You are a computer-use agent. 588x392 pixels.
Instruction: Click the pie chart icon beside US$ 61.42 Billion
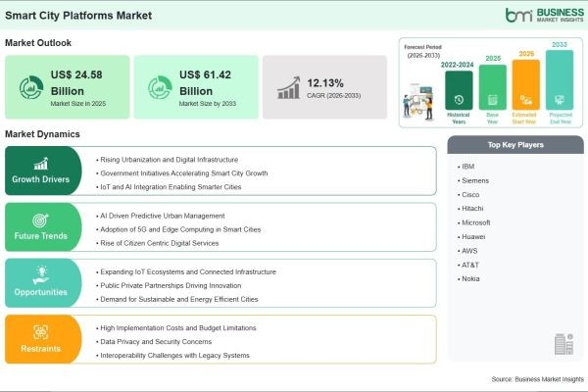click(160, 88)
